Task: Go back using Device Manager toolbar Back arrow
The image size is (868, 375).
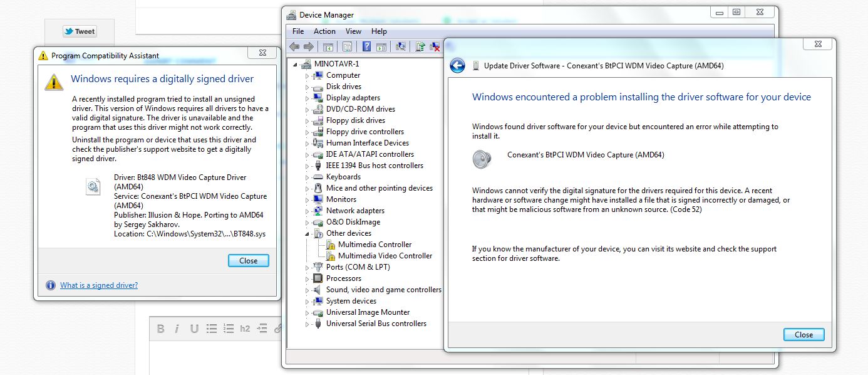Action: coord(294,46)
